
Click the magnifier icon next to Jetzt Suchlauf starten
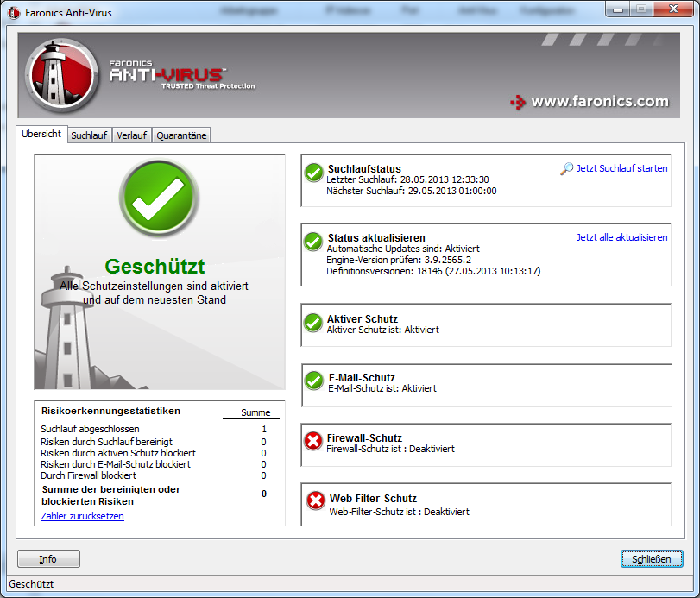tap(566, 168)
